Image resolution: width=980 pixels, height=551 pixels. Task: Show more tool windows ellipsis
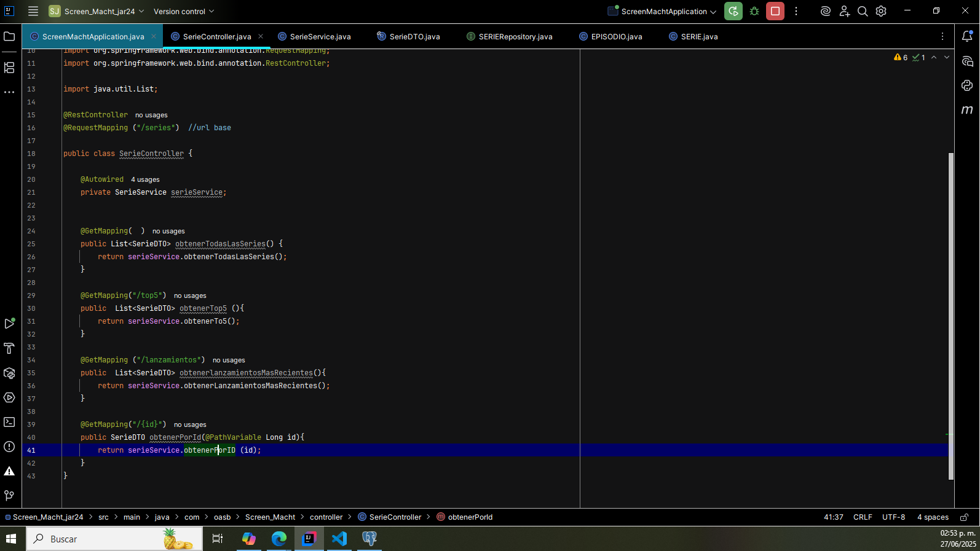(x=9, y=92)
